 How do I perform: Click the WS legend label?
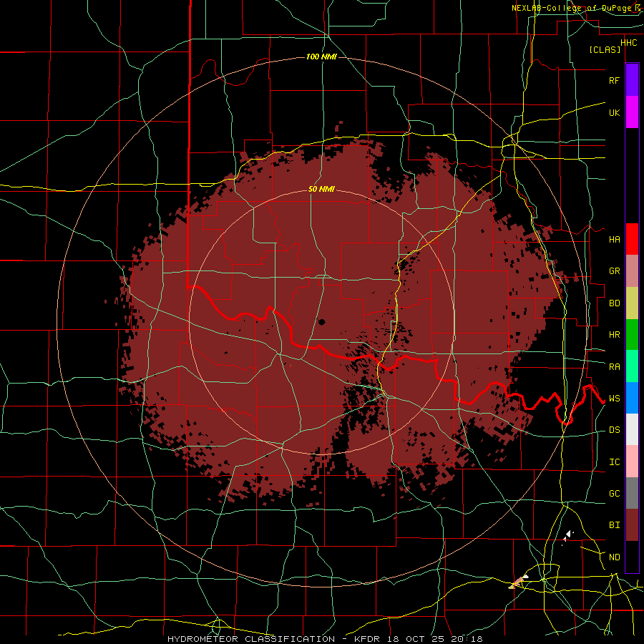(x=614, y=399)
